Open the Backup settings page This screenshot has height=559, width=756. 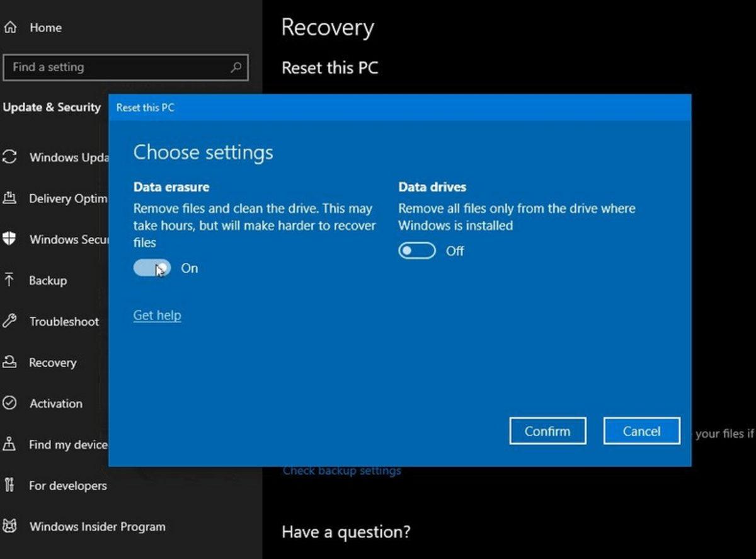point(49,280)
